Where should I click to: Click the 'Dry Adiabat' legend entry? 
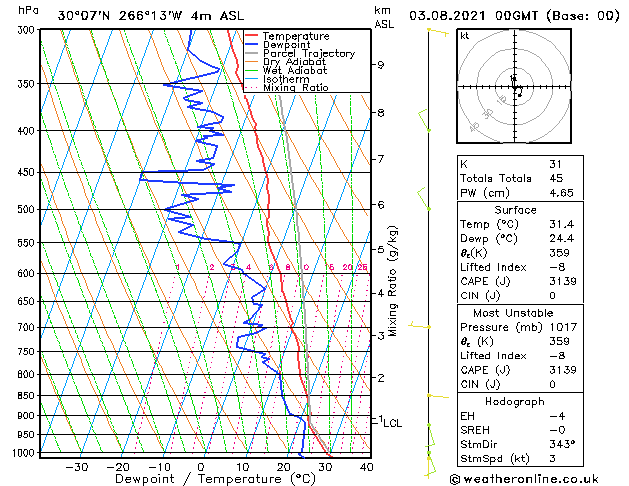point(294,62)
